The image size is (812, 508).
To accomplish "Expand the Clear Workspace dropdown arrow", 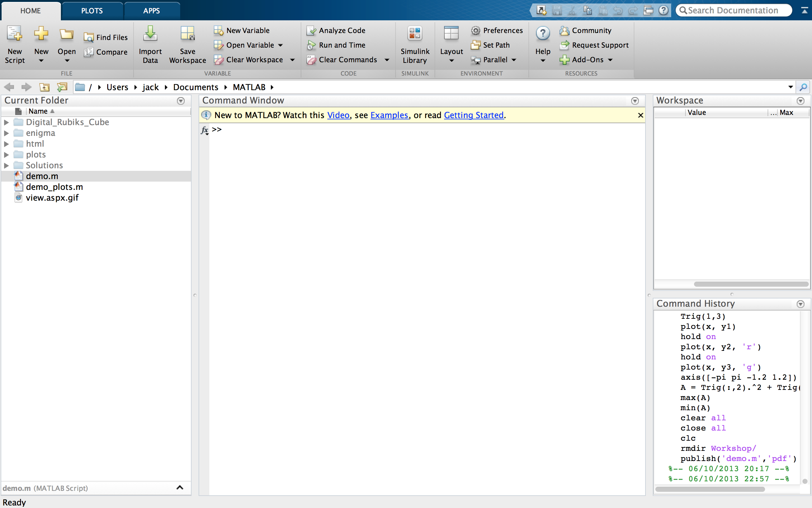I will click(292, 60).
